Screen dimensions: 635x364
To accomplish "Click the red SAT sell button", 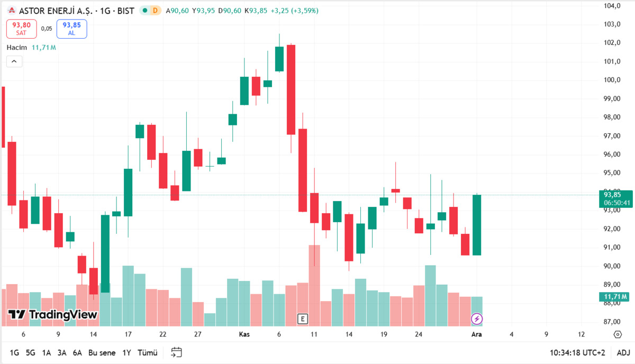I will coord(22,29).
